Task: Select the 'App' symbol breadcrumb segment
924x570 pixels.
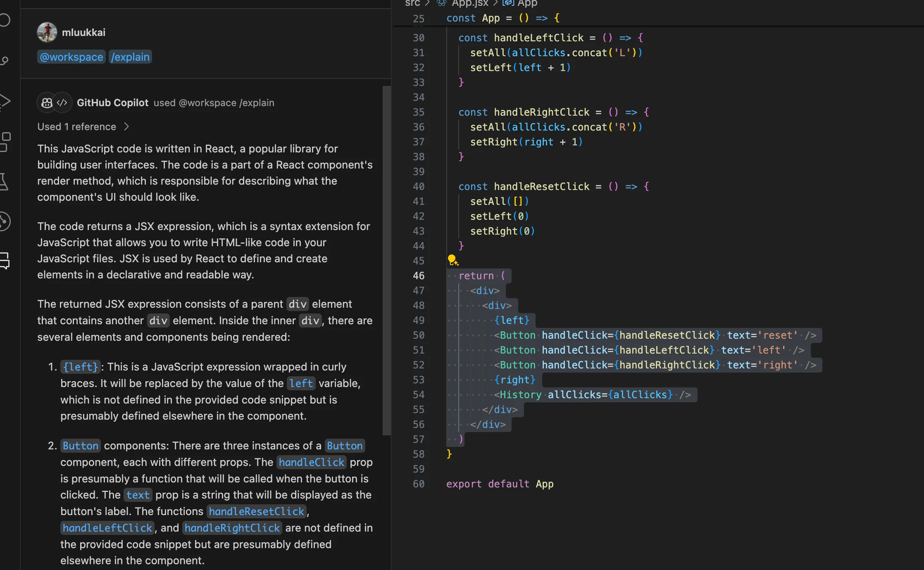Action: 527,3
